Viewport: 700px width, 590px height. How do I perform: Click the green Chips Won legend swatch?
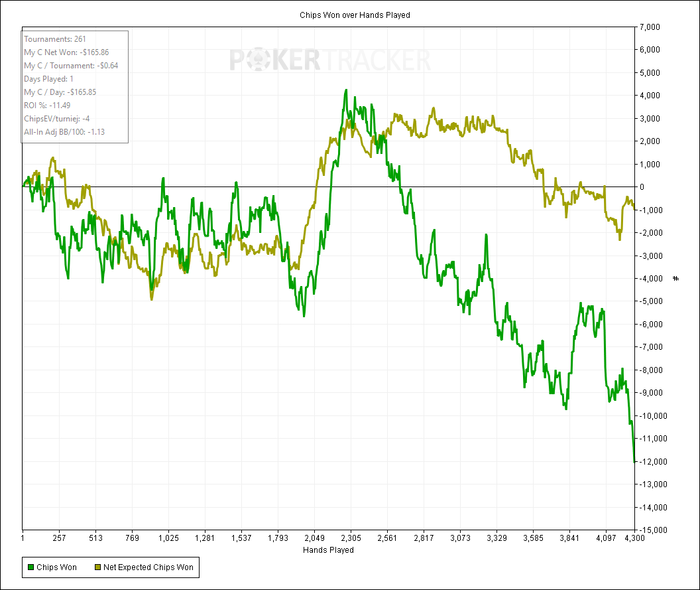[31, 567]
